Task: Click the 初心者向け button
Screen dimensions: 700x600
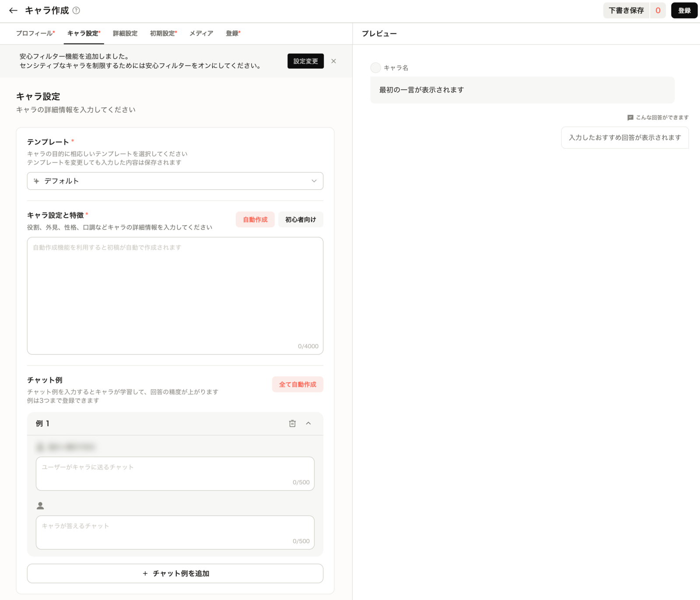Action: tap(301, 220)
